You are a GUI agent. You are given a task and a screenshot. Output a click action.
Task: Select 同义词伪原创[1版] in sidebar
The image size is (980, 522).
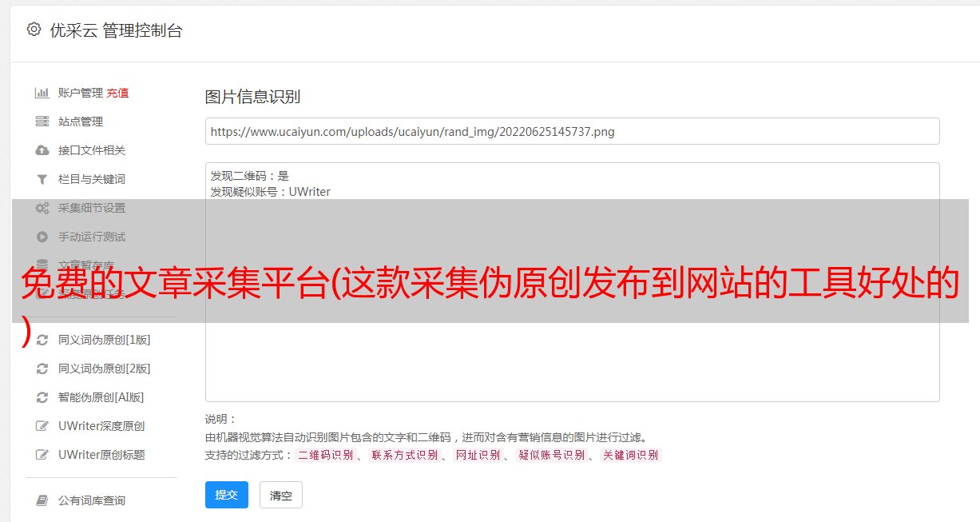[x=104, y=340]
